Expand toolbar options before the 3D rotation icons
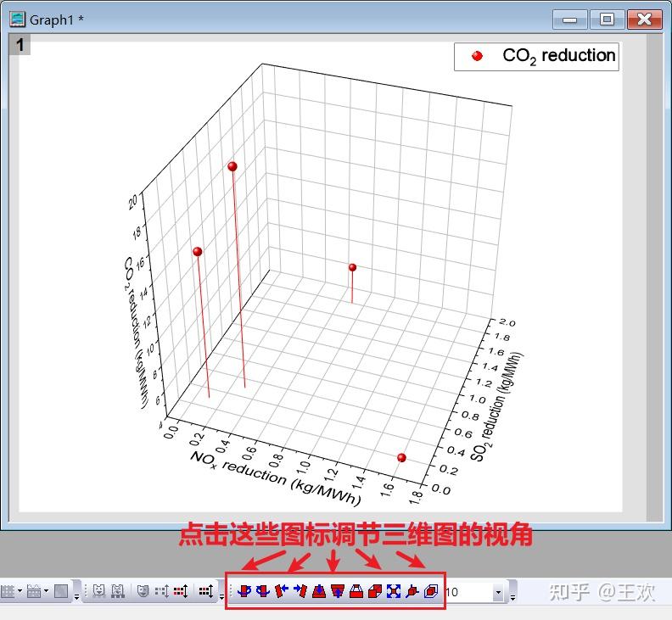 point(221,595)
